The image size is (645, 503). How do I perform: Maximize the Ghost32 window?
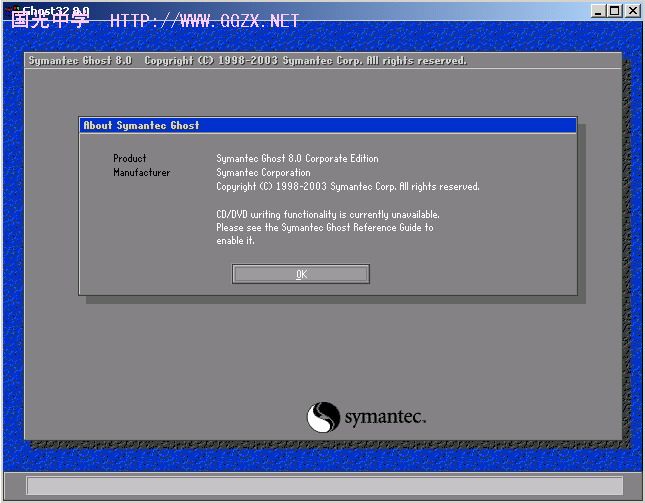[615, 10]
